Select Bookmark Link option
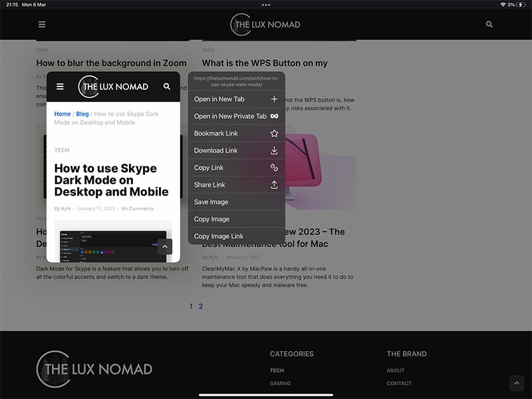The image size is (532, 399). point(237,134)
